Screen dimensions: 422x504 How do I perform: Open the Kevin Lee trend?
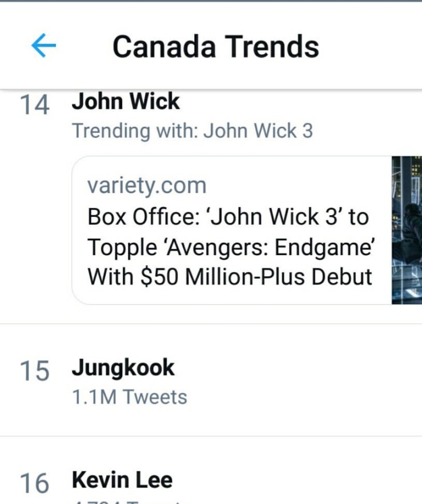point(122,480)
